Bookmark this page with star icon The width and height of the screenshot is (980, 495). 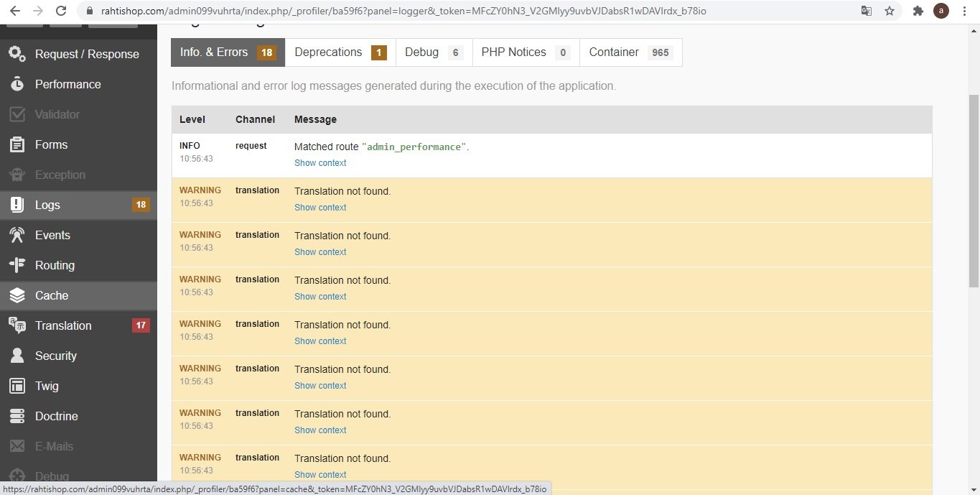click(x=890, y=11)
